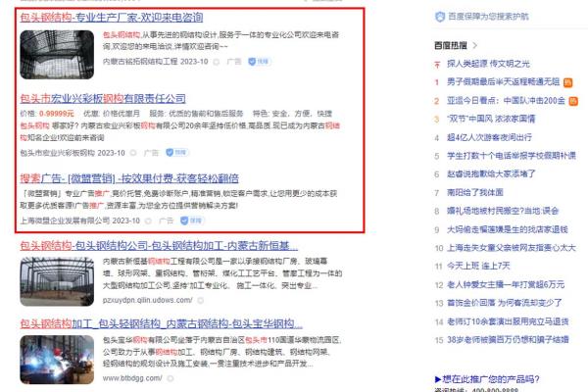The width and height of the screenshot is (588, 392).
Task: Open hot search 探人类起源 传文明之光
Action: (488, 64)
